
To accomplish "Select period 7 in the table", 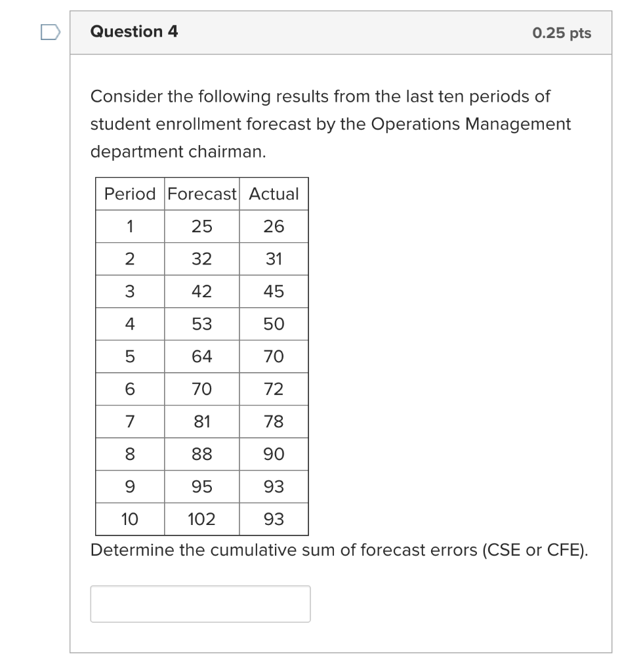I will pos(129,421).
